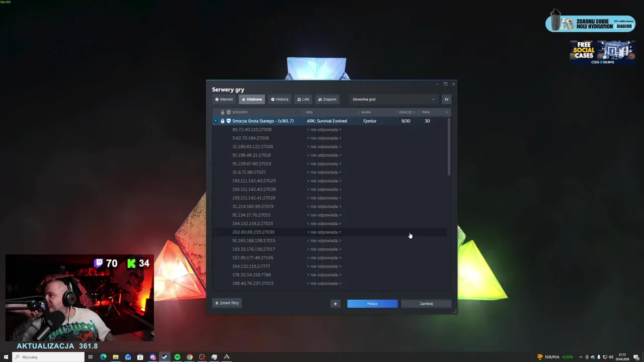
Task: Open the EUR/PLN currency widget
Action: click(x=555, y=357)
